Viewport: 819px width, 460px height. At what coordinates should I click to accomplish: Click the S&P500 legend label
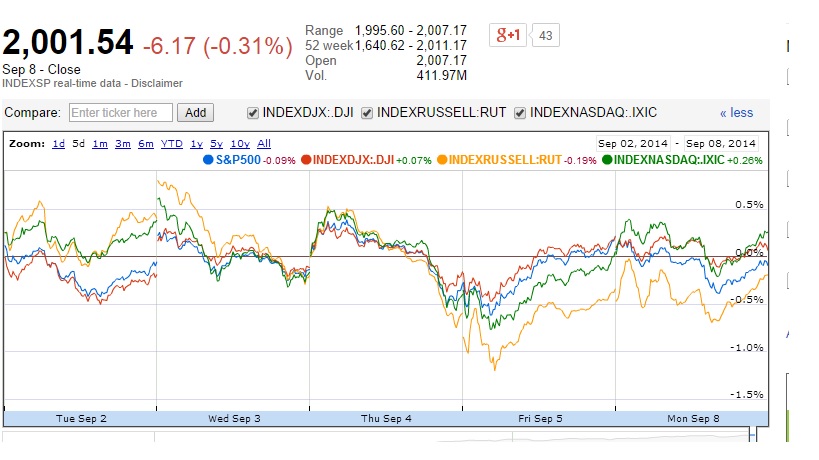pos(238,160)
